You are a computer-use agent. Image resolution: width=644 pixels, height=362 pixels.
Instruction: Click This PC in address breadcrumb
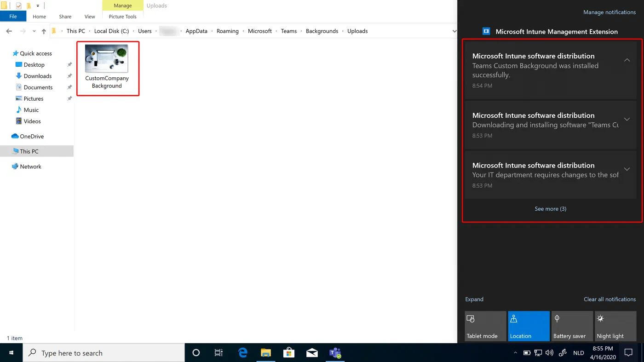[76, 31]
